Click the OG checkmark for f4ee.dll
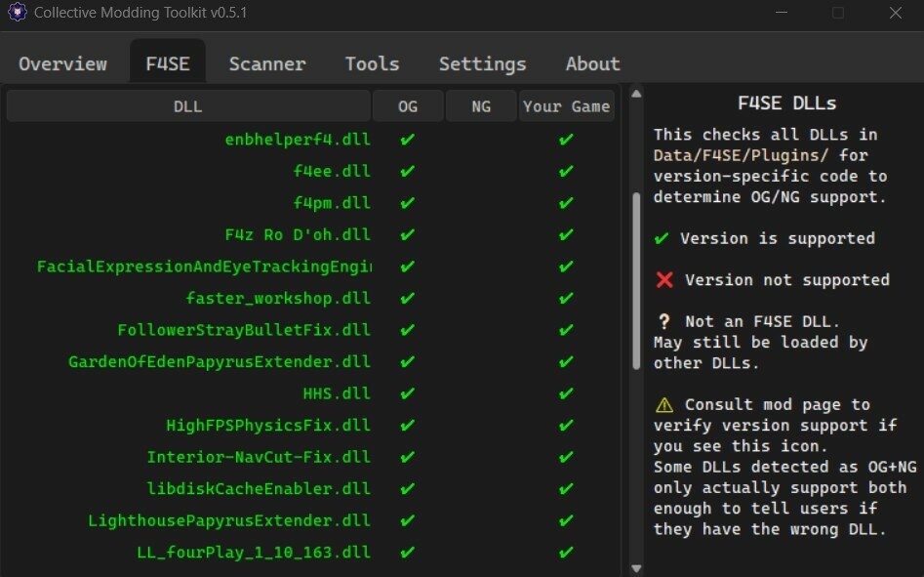The image size is (924, 577). point(407,172)
